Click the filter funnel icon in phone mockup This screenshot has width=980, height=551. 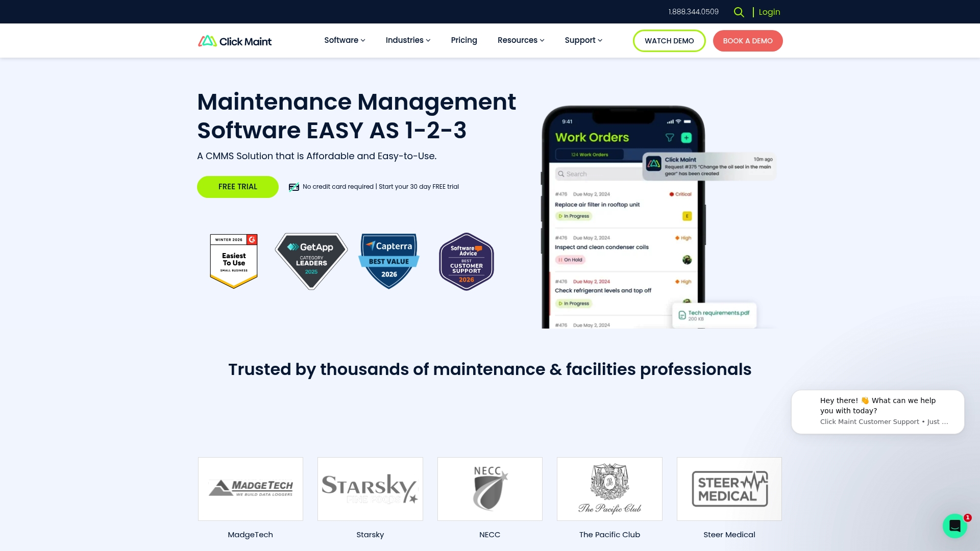coord(670,138)
